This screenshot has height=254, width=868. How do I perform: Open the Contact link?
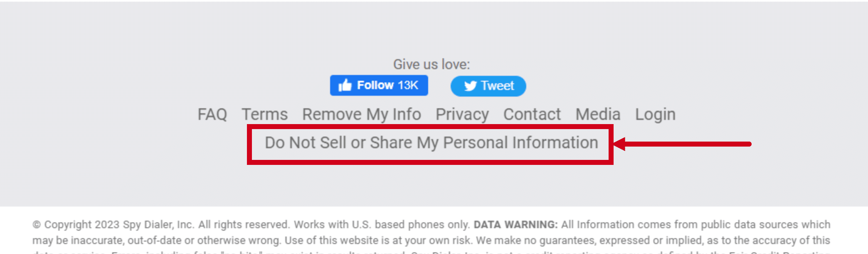pyautogui.click(x=532, y=115)
